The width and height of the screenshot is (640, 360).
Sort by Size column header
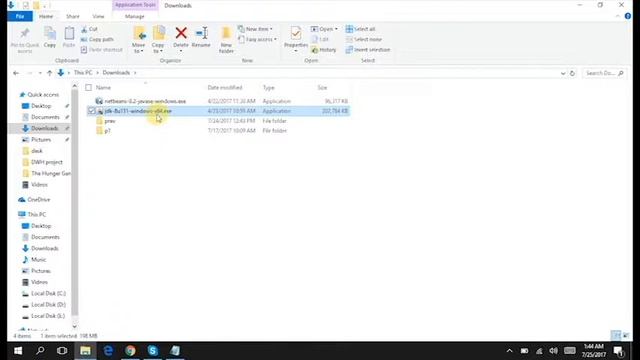tap(322, 88)
